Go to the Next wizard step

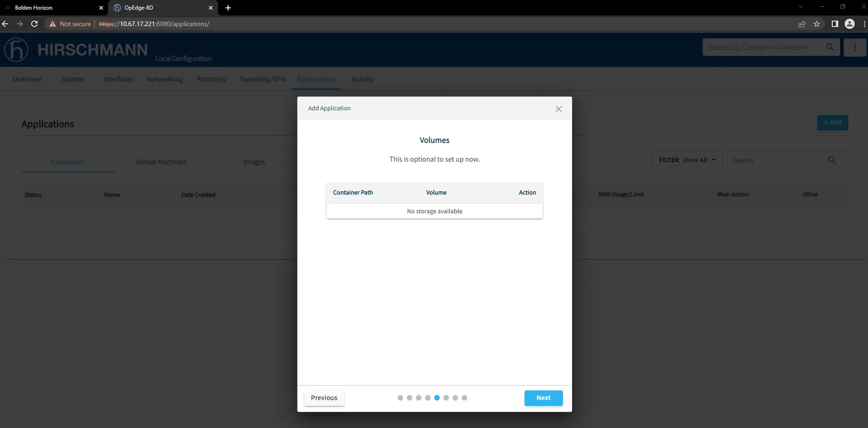tap(543, 398)
